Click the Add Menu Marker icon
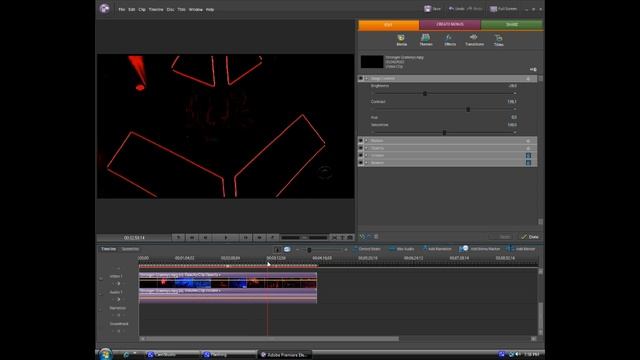 pos(464,249)
